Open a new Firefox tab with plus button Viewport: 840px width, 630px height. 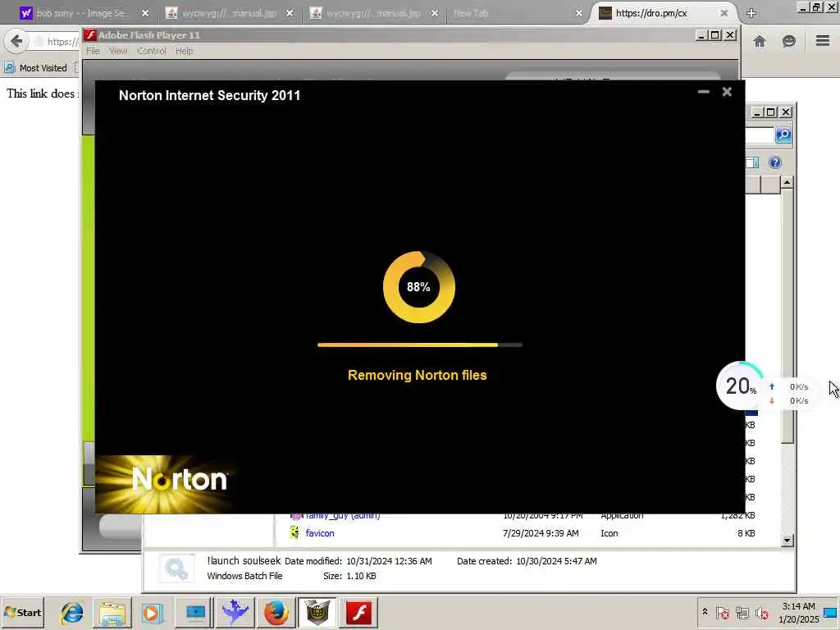point(751,13)
